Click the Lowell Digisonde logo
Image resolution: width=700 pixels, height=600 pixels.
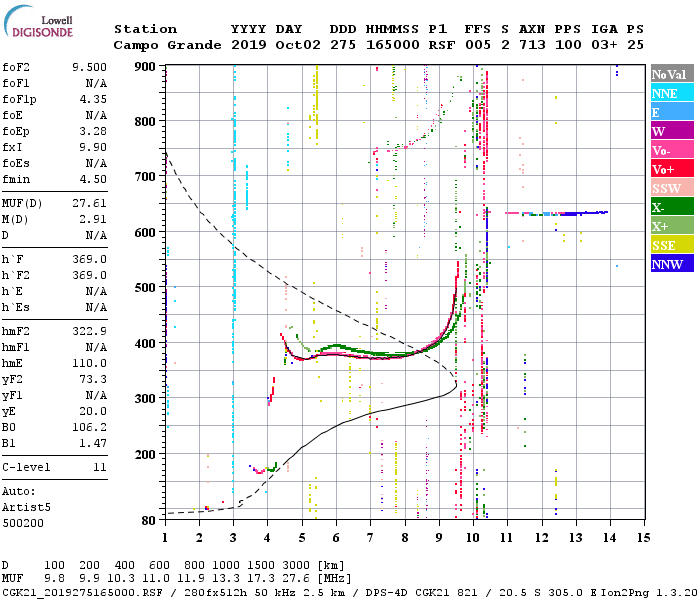(38, 21)
